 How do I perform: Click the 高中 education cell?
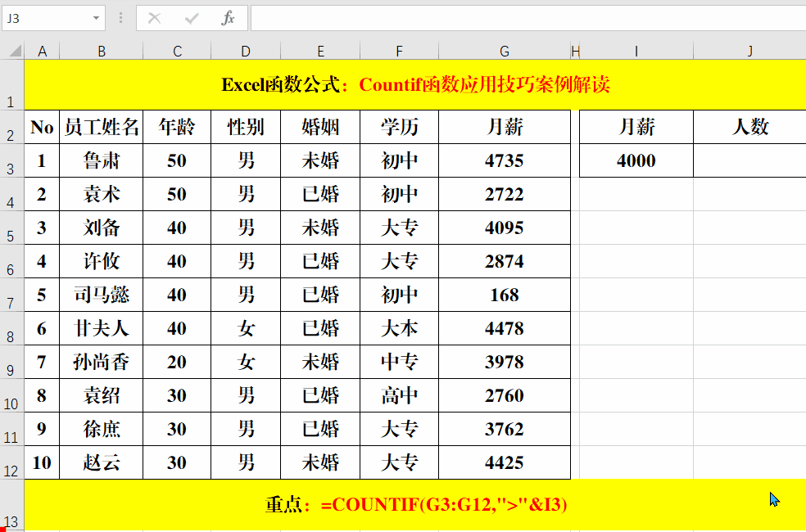click(x=400, y=395)
